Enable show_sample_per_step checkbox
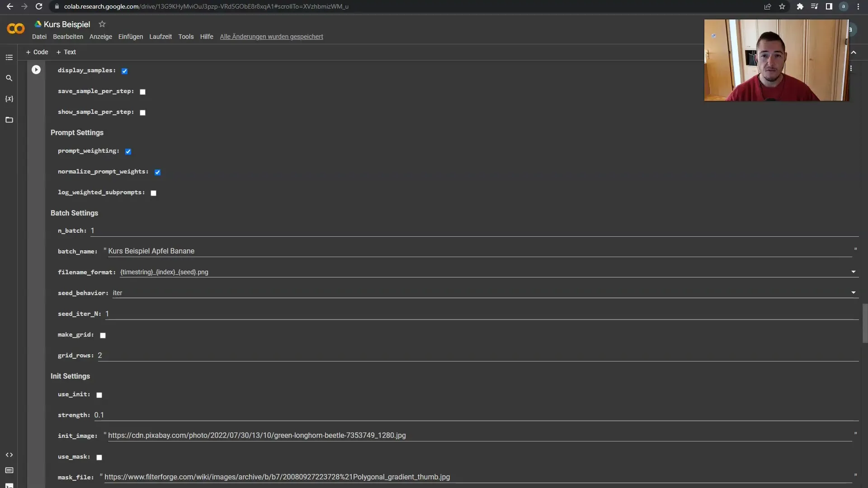 pos(143,113)
